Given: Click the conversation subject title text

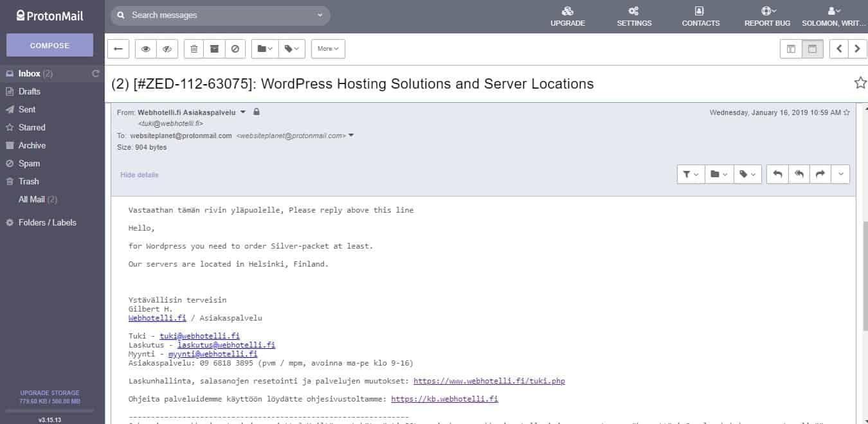Looking at the screenshot, I should (x=352, y=84).
